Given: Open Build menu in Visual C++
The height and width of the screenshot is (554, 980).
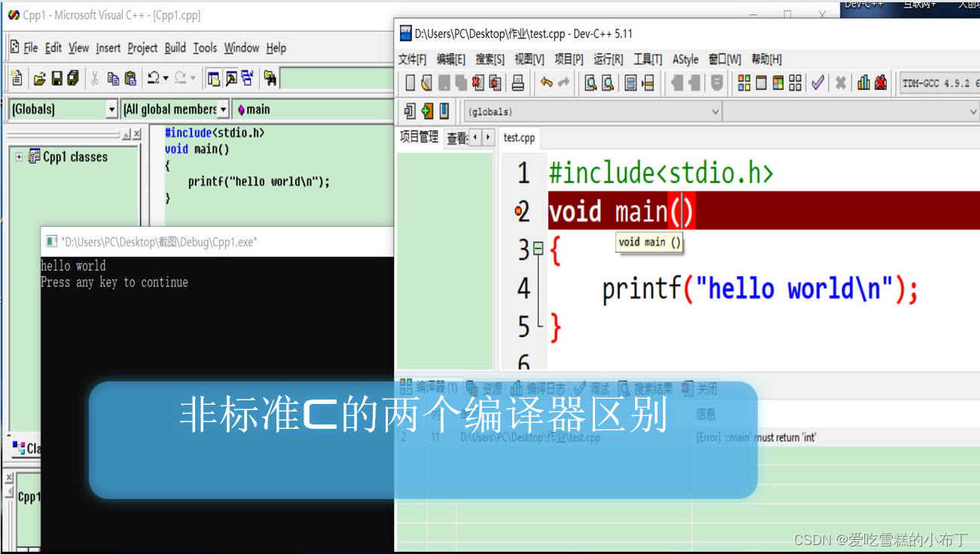Looking at the screenshot, I should pyautogui.click(x=175, y=47).
